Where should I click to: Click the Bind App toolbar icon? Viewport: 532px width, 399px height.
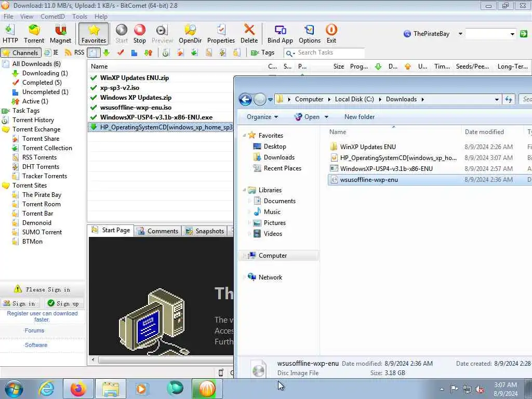[x=280, y=34]
